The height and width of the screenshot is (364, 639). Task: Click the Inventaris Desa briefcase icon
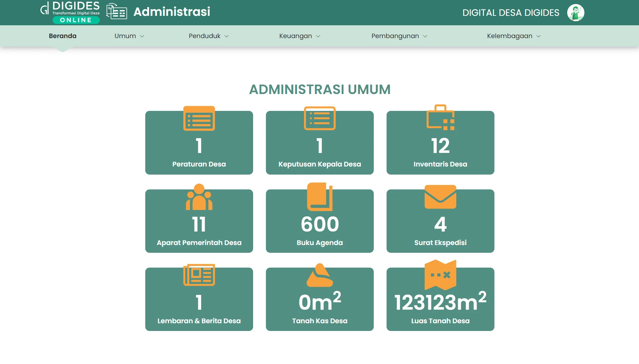pyautogui.click(x=440, y=118)
